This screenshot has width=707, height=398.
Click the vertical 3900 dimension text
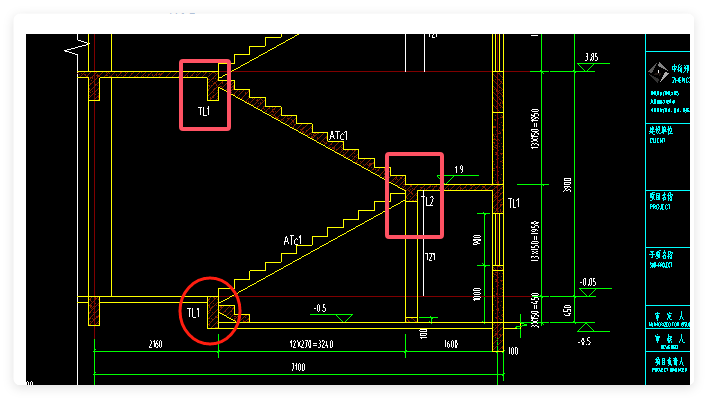(568, 185)
